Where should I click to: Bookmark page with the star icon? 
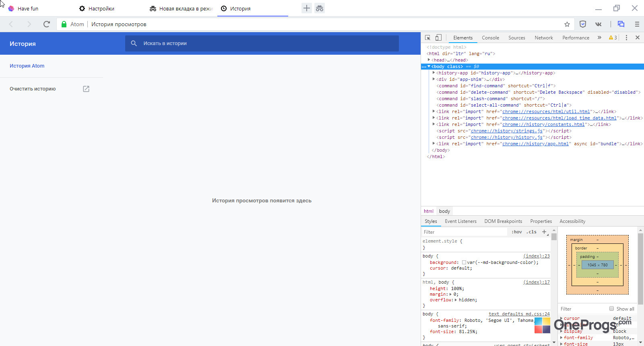(x=567, y=24)
